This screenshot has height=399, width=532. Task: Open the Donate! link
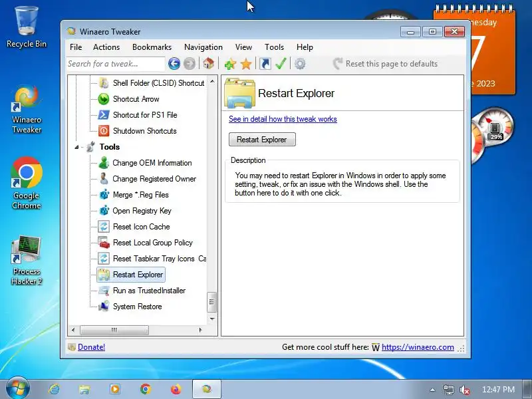point(91,346)
